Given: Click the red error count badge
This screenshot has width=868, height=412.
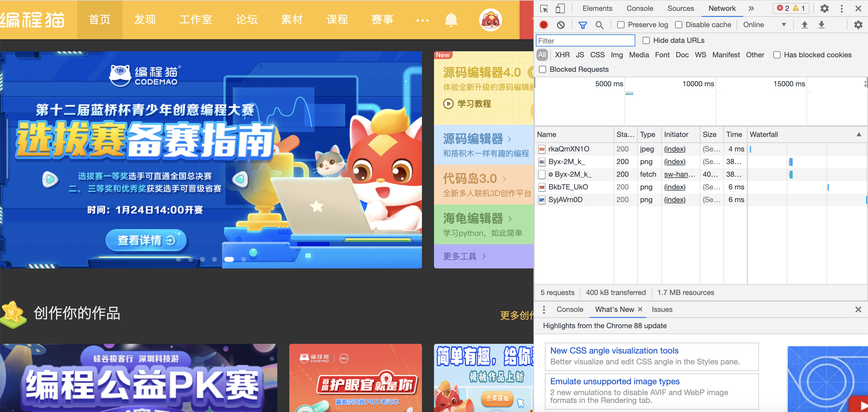Looking at the screenshot, I should click(783, 8).
